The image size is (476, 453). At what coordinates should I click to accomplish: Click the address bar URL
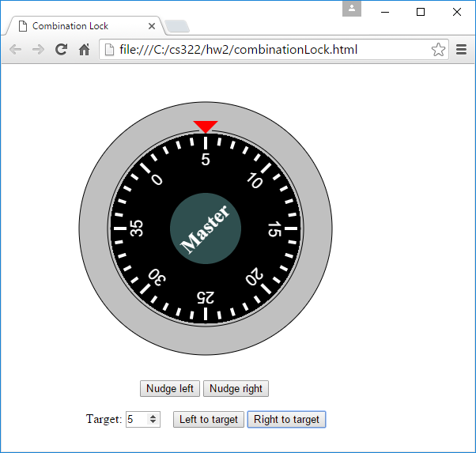pyautogui.click(x=238, y=50)
